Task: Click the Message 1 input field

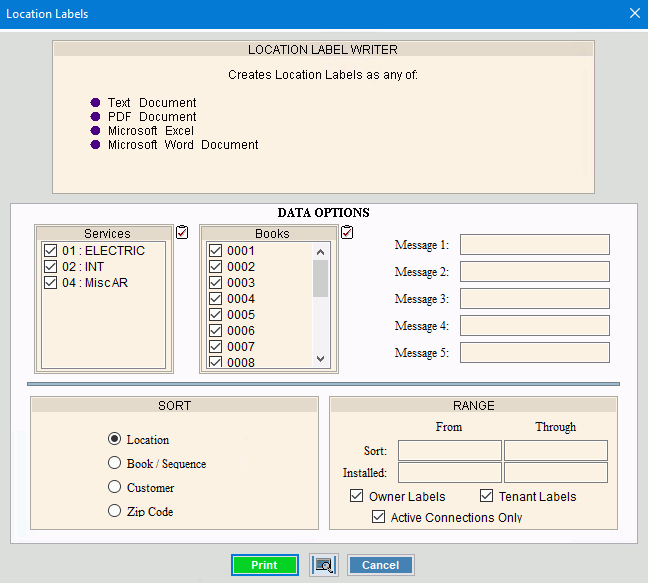Action: (x=534, y=245)
